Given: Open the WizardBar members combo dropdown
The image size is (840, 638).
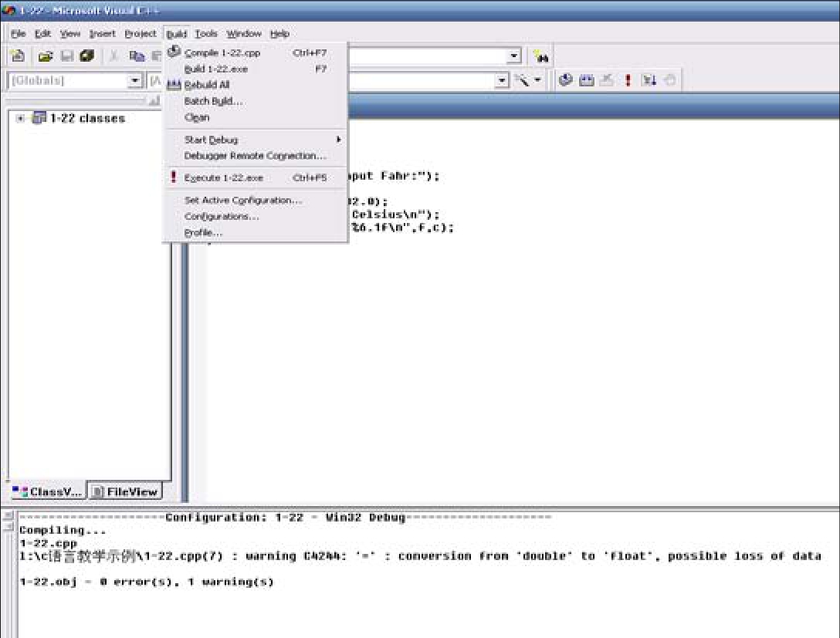Looking at the screenshot, I should tap(501, 80).
